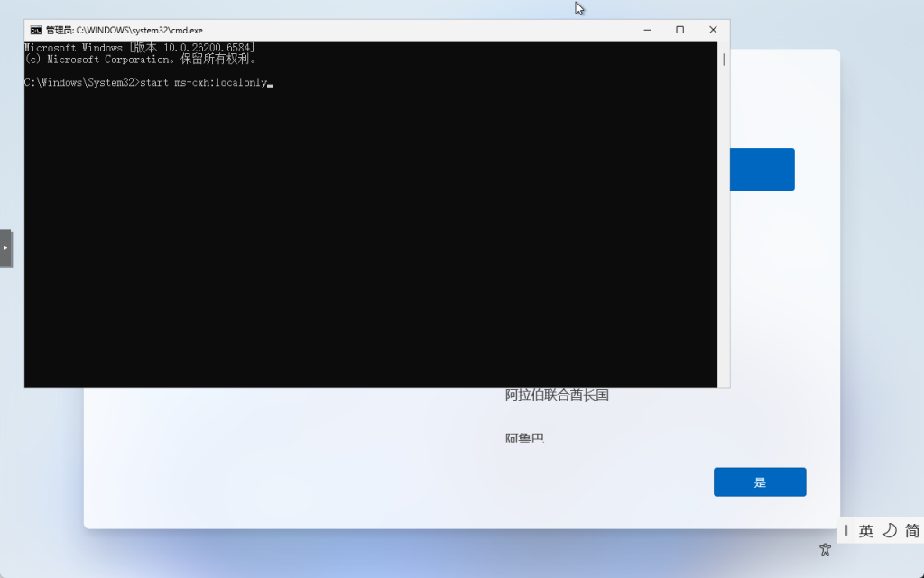Toggle simplified Chinese via the 简 indicator

[x=910, y=530]
